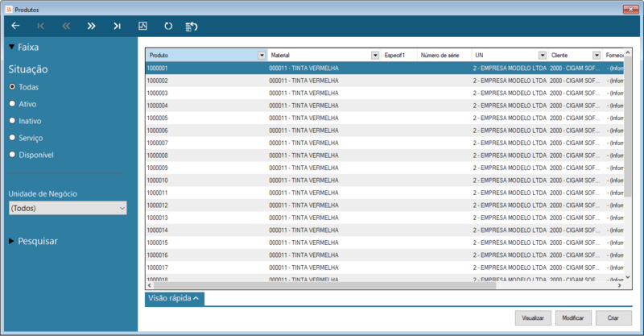The height and width of the screenshot is (336, 644).
Task: Select product row 1000014
Action: pyautogui.click(x=385, y=230)
